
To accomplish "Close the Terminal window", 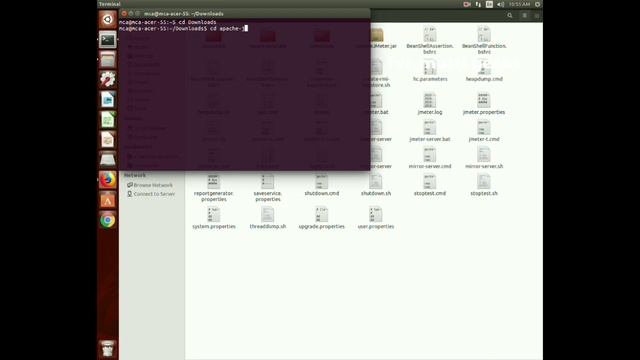I will [124, 13].
